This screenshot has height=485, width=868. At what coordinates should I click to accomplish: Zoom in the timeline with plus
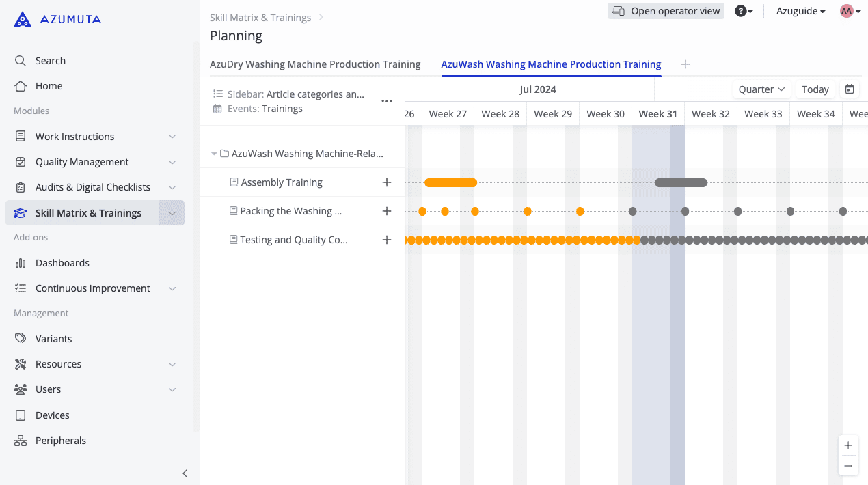(x=848, y=445)
